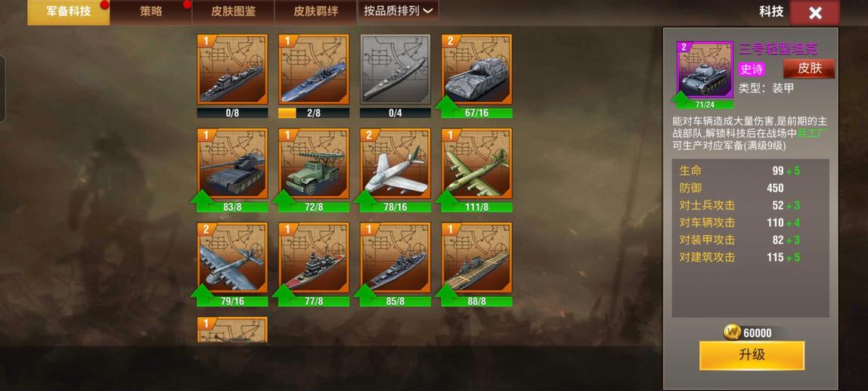Select the rocket launcher truck card 72/8
Viewport: 868px width, 391px height.
[x=314, y=163]
